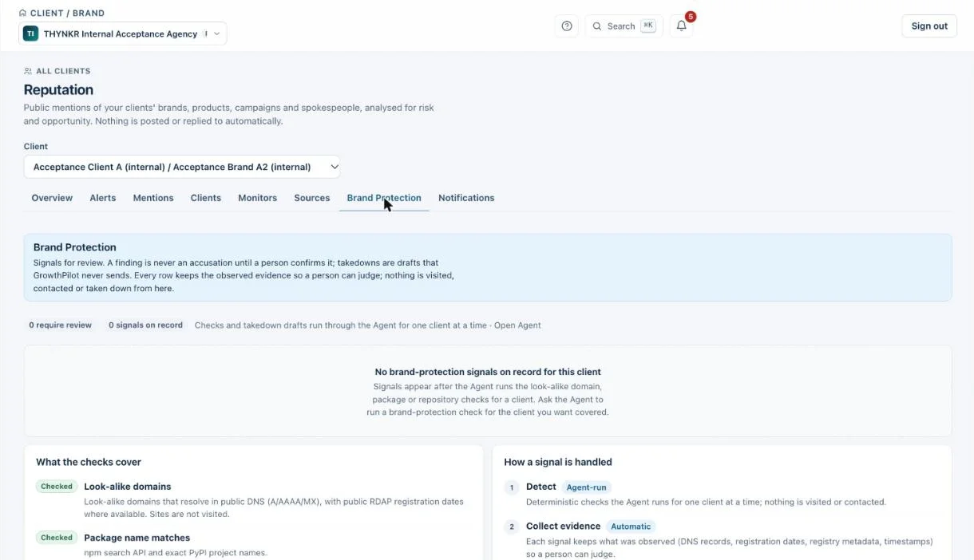This screenshot has width=974, height=560.
Task: Click the Agent-run tag beside Detect
Action: click(587, 487)
